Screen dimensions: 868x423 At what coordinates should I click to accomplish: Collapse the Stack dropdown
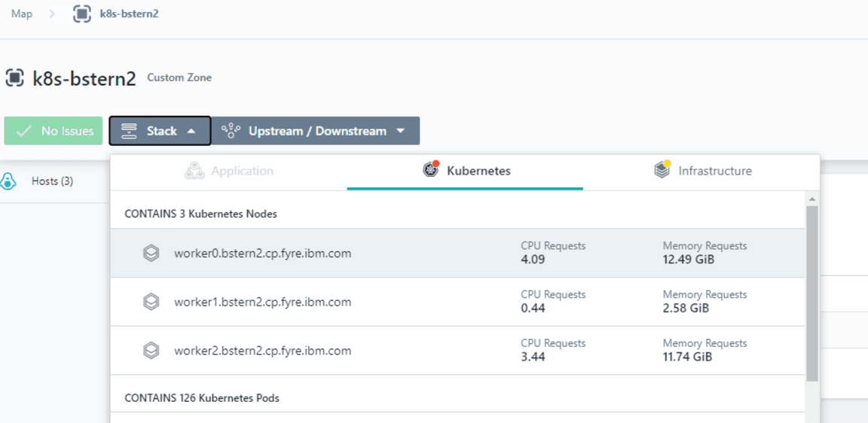coord(160,131)
